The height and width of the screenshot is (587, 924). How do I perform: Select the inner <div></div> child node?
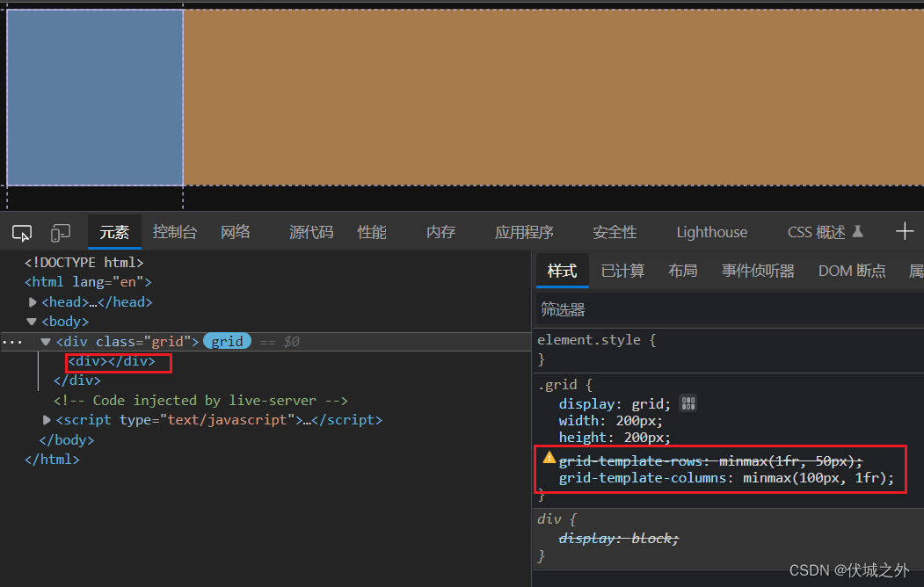click(112, 361)
